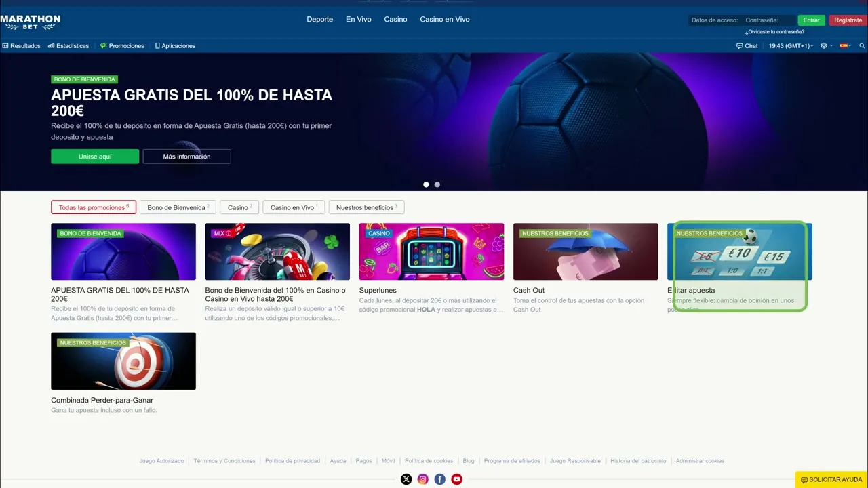Open the Móvil footer link

click(x=388, y=461)
